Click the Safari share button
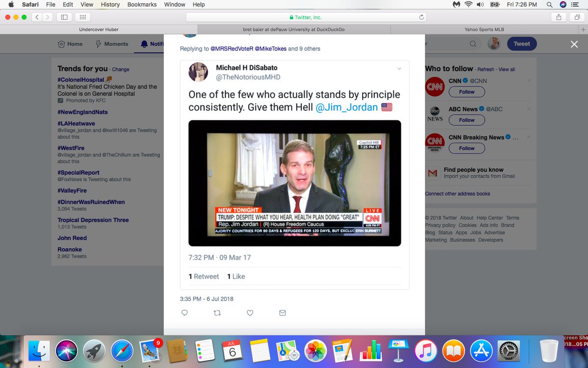This screenshot has height=368, width=588. click(559, 17)
